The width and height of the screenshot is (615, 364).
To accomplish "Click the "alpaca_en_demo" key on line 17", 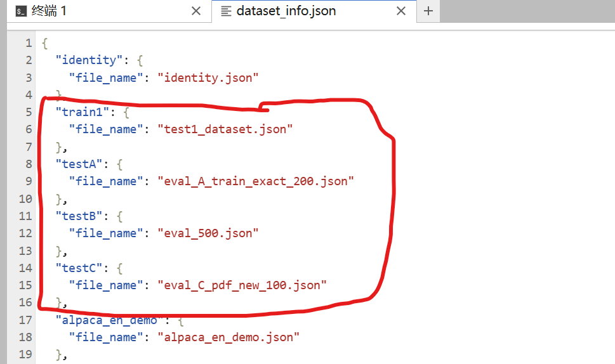I will [x=110, y=320].
